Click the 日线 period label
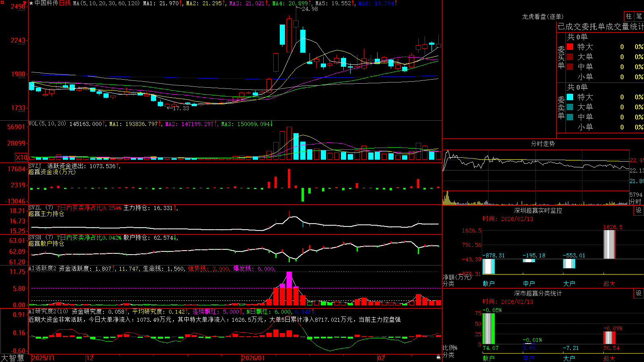Viewport: 644px width, 362px height. [65, 3]
